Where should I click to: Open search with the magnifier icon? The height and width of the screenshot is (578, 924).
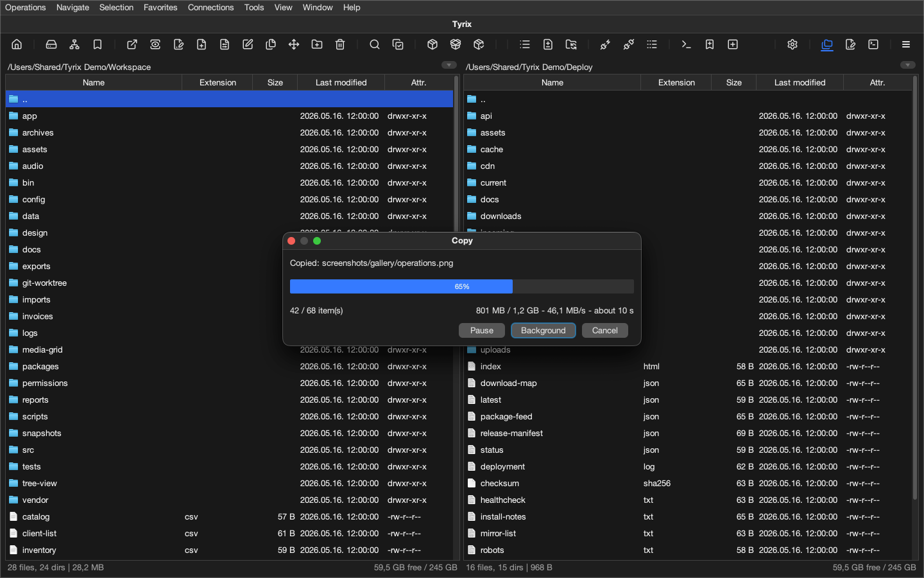click(x=375, y=44)
